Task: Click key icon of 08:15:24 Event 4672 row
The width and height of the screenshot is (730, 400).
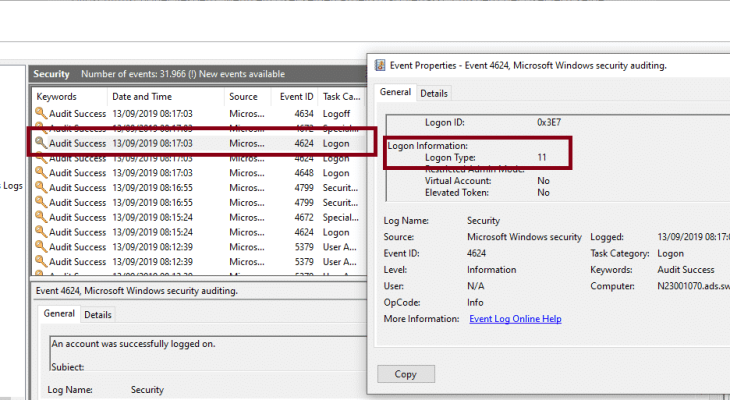Action: (x=40, y=217)
